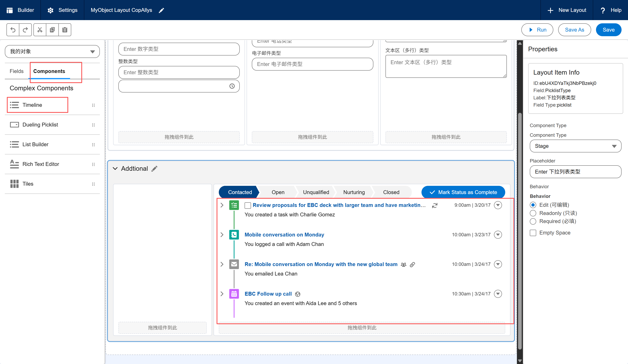628x364 pixels.
Task: Select the Unqualified stage
Action: (x=316, y=192)
